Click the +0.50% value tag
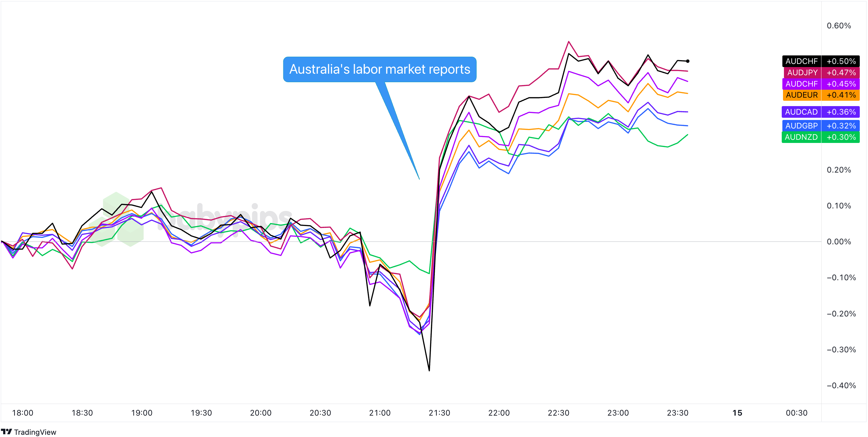This screenshot has width=868, height=437. [x=841, y=61]
